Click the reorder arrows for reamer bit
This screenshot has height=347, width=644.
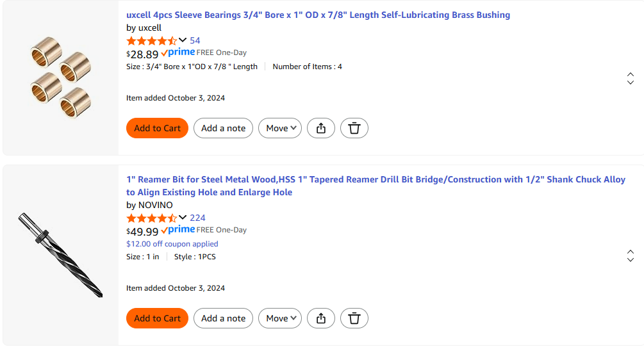click(630, 255)
